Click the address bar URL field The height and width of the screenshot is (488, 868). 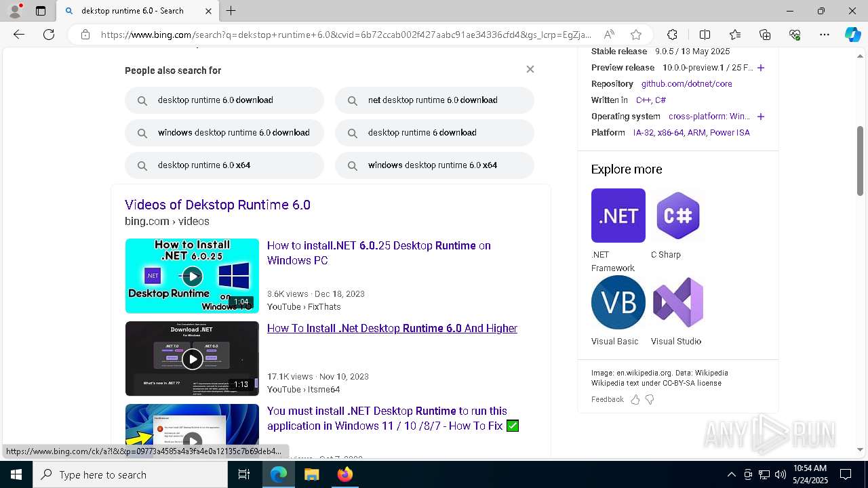[346, 35]
